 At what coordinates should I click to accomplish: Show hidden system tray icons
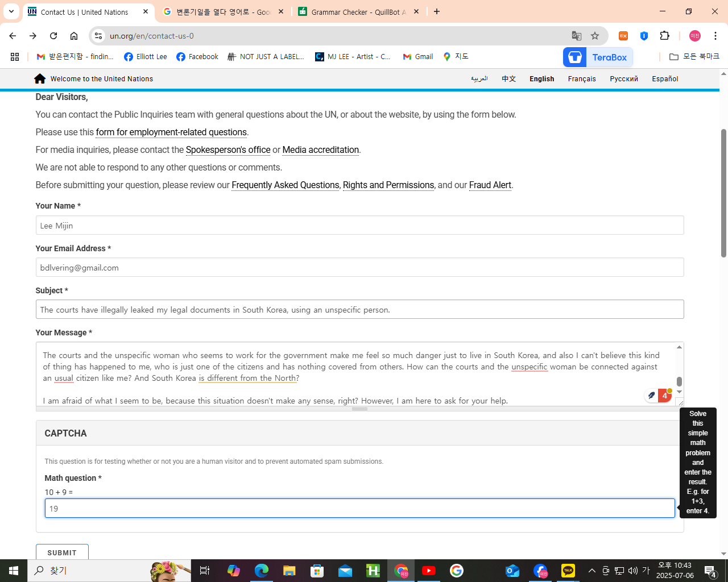(x=592, y=571)
